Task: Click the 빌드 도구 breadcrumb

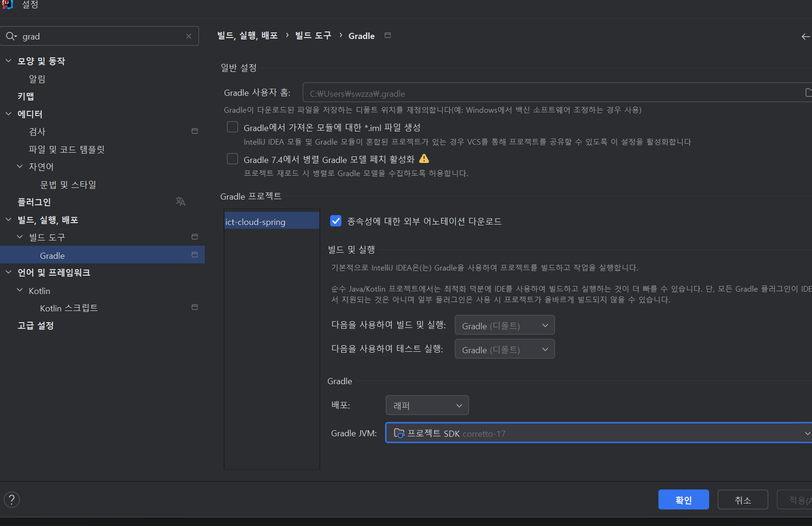Action: tap(313, 36)
